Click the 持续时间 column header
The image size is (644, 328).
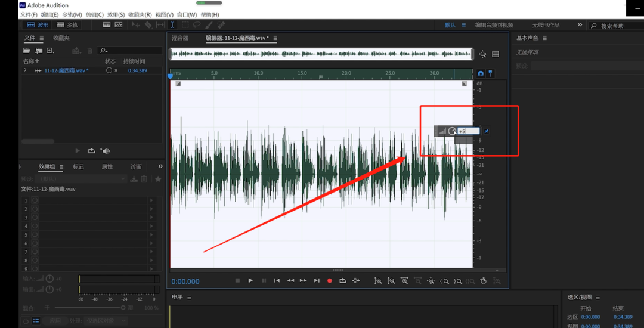[134, 61]
